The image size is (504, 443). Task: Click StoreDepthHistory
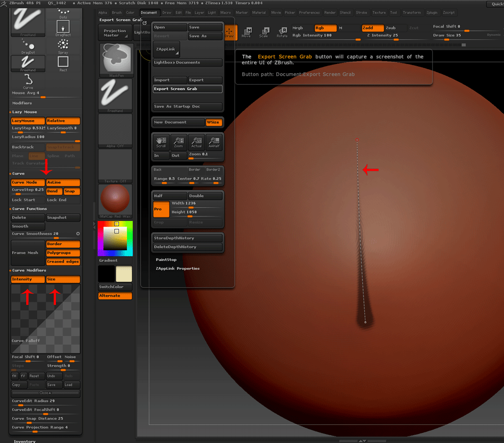(187, 238)
